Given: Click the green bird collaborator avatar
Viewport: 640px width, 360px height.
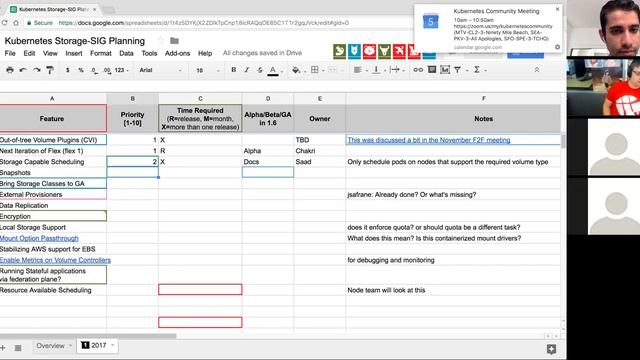Looking at the screenshot, I should coord(340,51).
